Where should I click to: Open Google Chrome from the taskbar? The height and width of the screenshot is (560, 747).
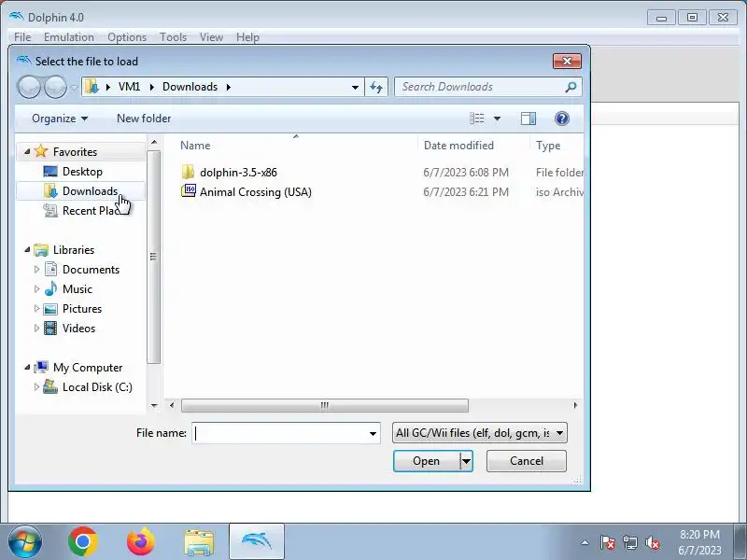(x=83, y=541)
